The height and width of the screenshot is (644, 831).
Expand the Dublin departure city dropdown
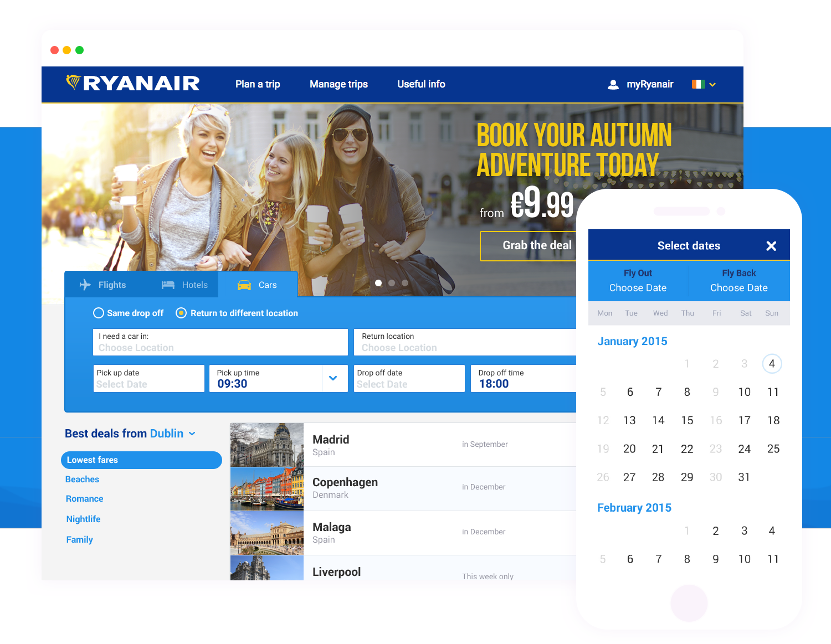[192, 434]
